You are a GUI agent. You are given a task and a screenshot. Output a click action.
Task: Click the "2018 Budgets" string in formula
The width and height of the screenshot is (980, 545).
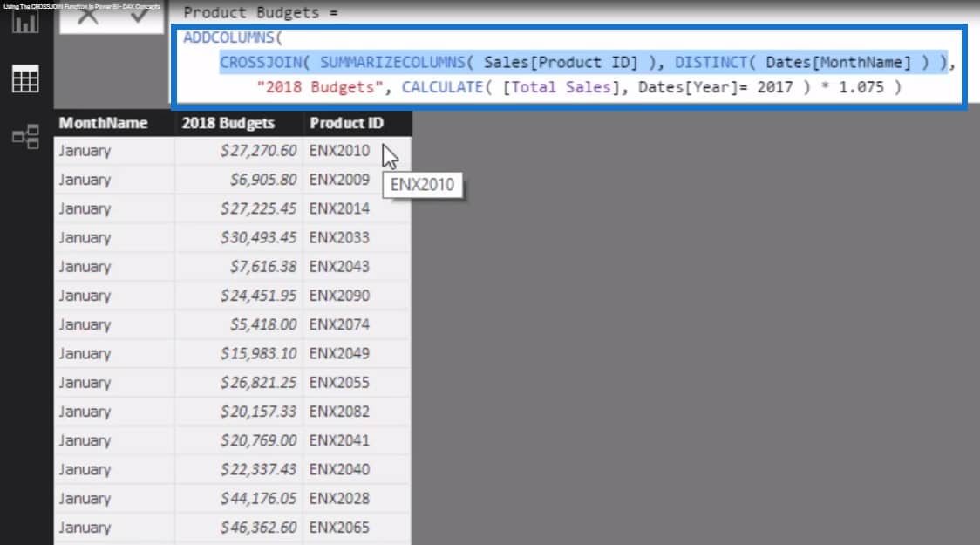coord(320,87)
